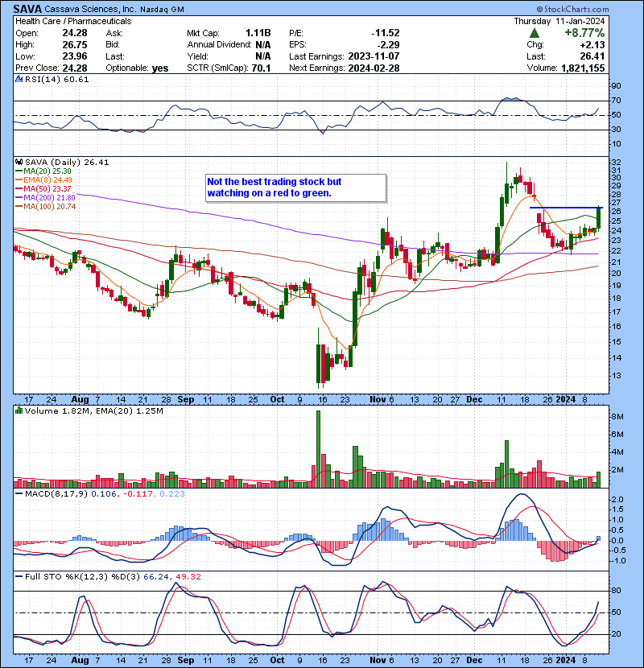644x668 pixels.
Task: Click the Nasdaq GM exchange label
Action: click(163, 10)
